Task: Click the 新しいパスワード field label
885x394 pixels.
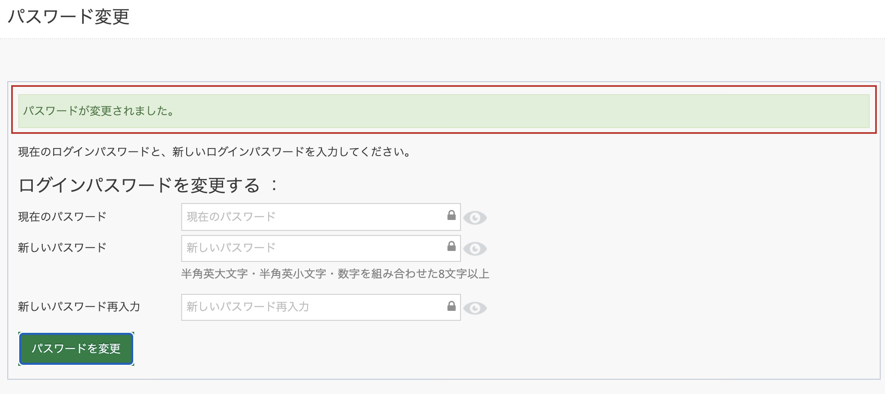Action: (62, 247)
